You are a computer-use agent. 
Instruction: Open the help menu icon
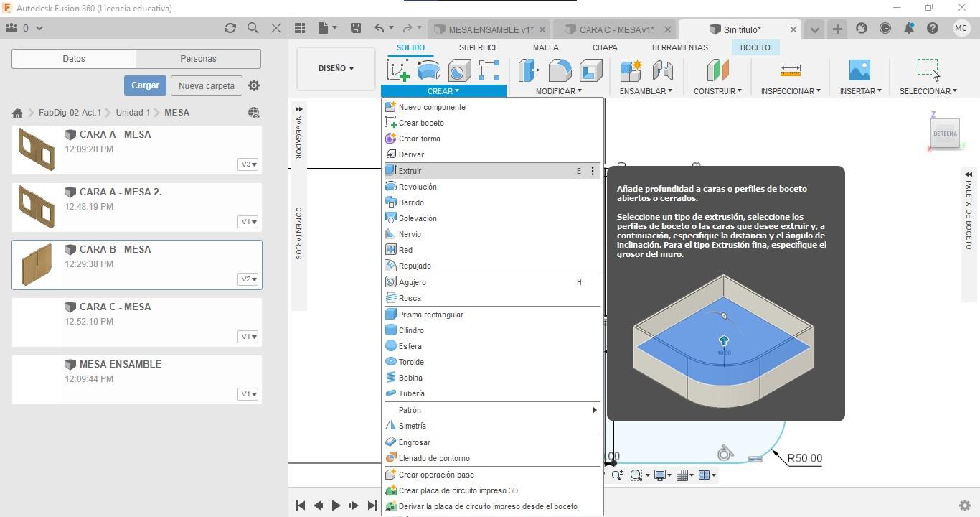pos(933,29)
